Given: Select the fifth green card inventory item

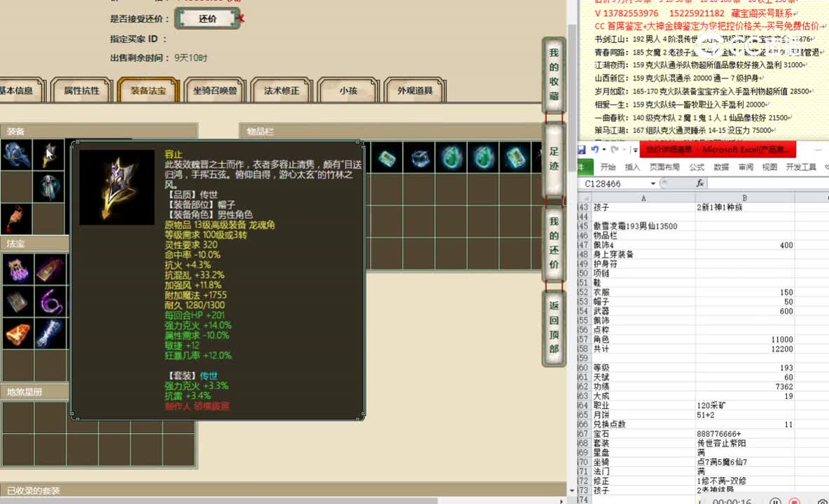Looking at the screenshot, I should [515, 157].
